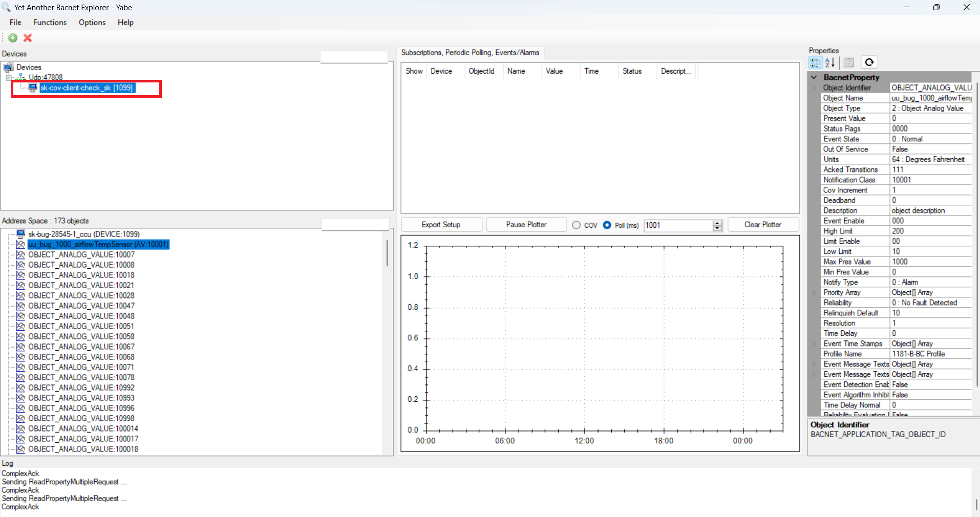Click the Clear Plotter button
980x517 pixels.
point(763,225)
